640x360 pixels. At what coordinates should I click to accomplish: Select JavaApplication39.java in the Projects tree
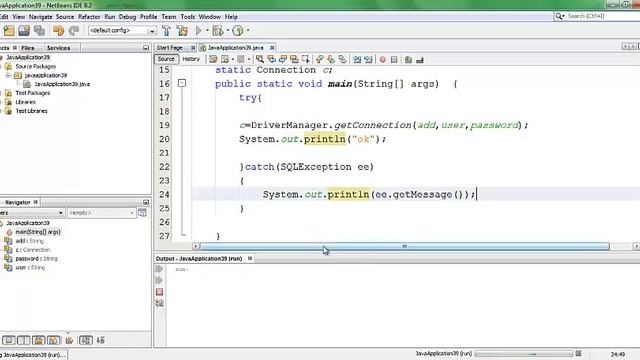[62, 84]
